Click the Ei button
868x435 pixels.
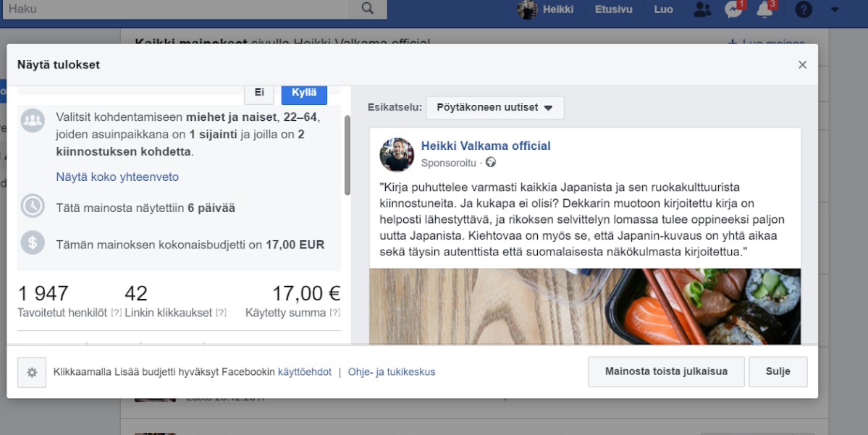(259, 93)
